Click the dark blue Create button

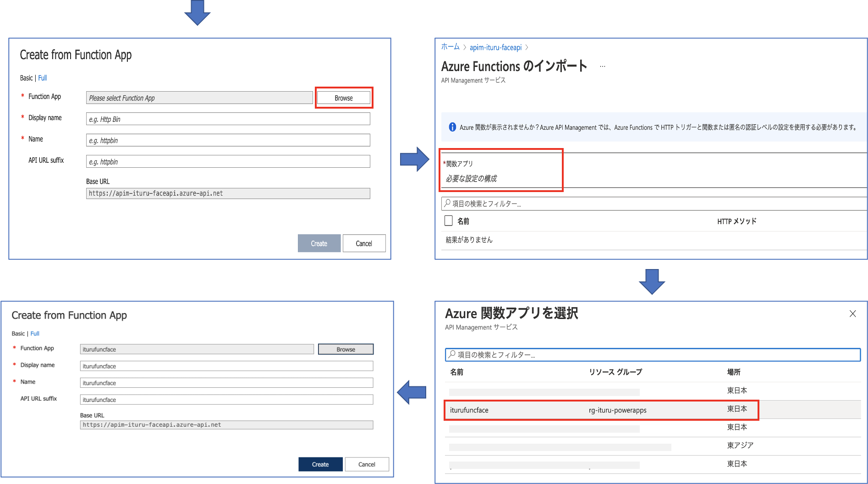click(x=320, y=464)
